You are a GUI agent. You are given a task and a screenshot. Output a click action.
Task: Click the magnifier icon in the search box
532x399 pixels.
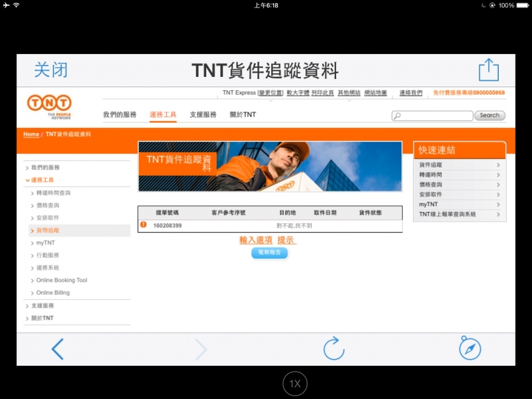[x=398, y=116]
